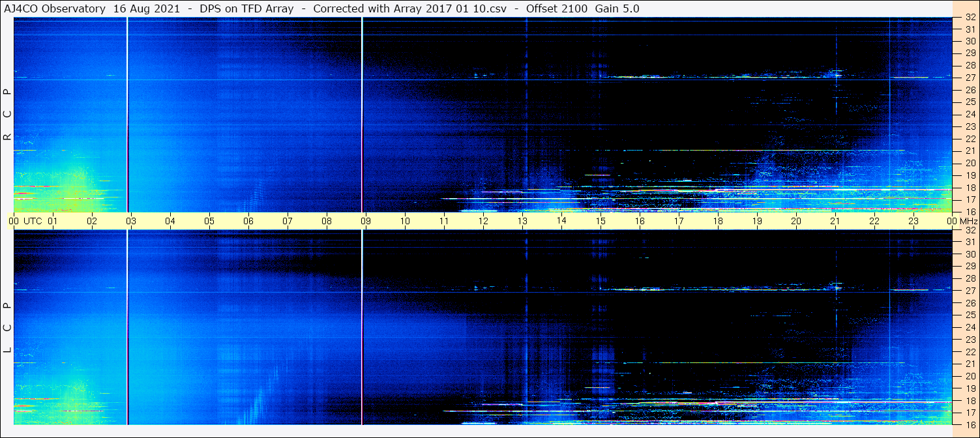The height and width of the screenshot is (438, 980).
Task: Click '32' on the LCP frequency scale
Action: (970, 230)
